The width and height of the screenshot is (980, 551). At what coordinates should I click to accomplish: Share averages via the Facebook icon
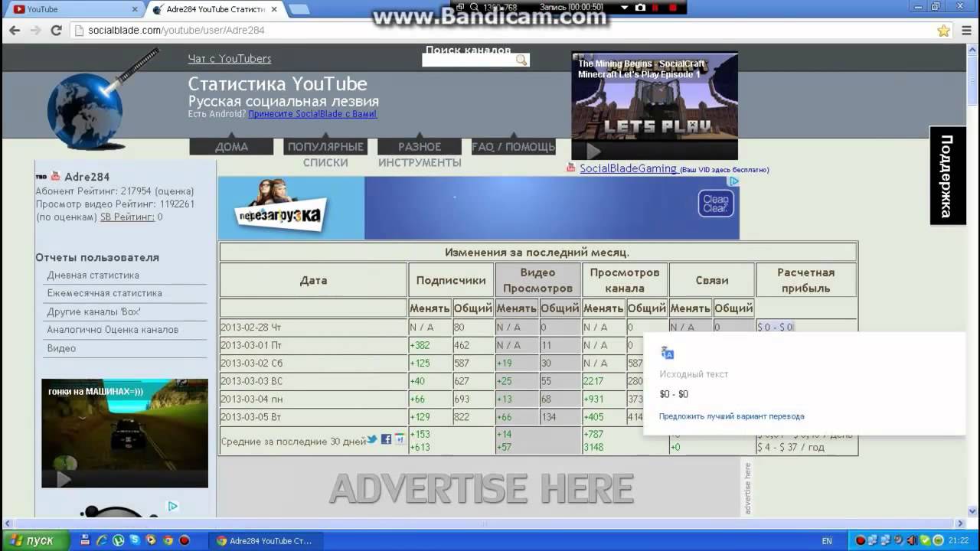386,439
